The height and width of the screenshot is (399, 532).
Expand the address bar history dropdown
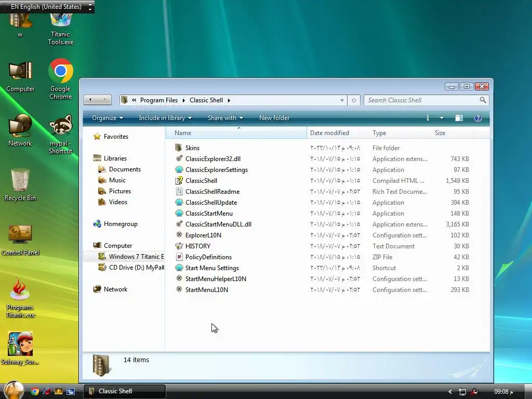pyautogui.click(x=342, y=100)
